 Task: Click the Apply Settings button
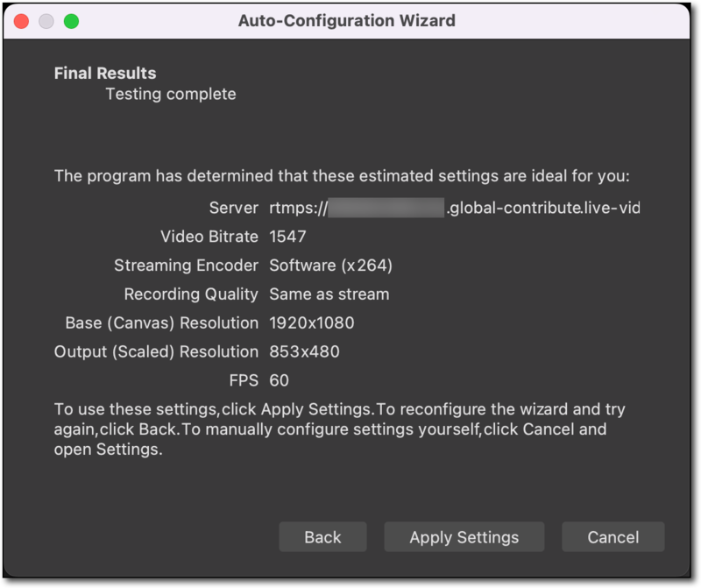click(x=464, y=536)
